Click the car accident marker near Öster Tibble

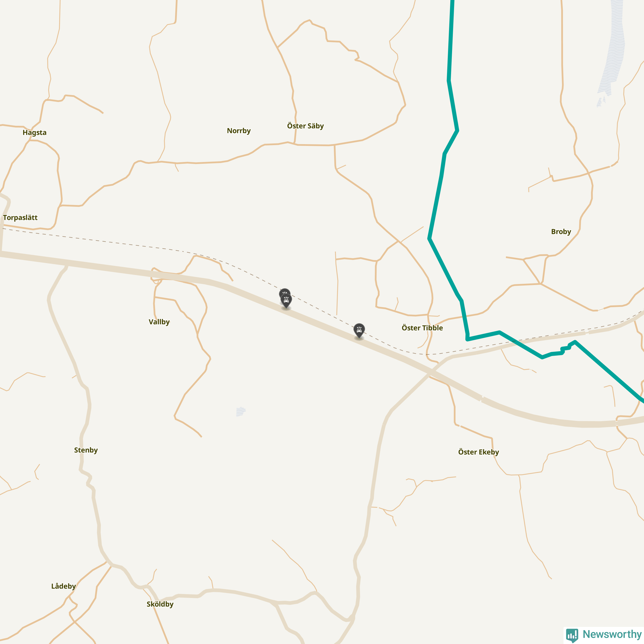click(359, 330)
